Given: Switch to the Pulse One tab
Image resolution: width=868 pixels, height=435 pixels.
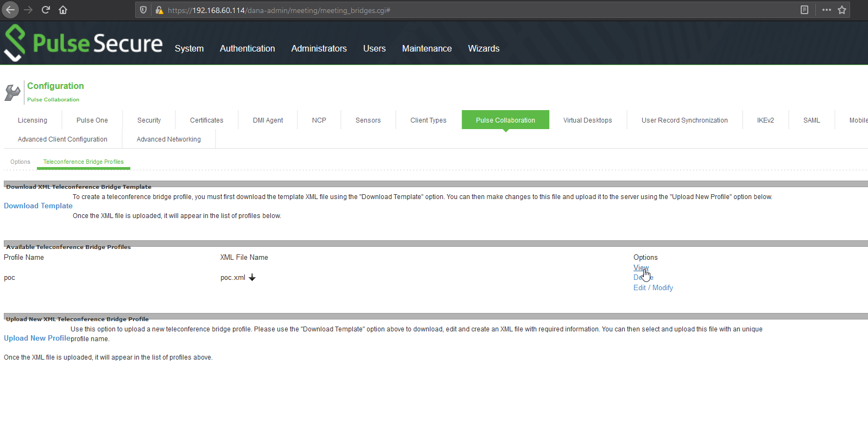Looking at the screenshot, I should [x=92, y=120].
